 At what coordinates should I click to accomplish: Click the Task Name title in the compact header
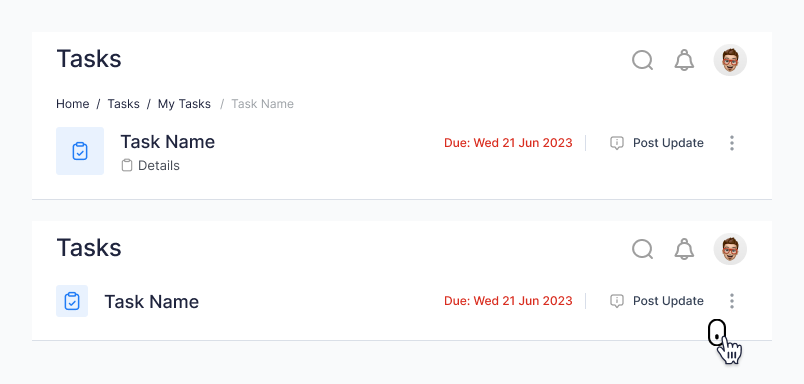152,301
